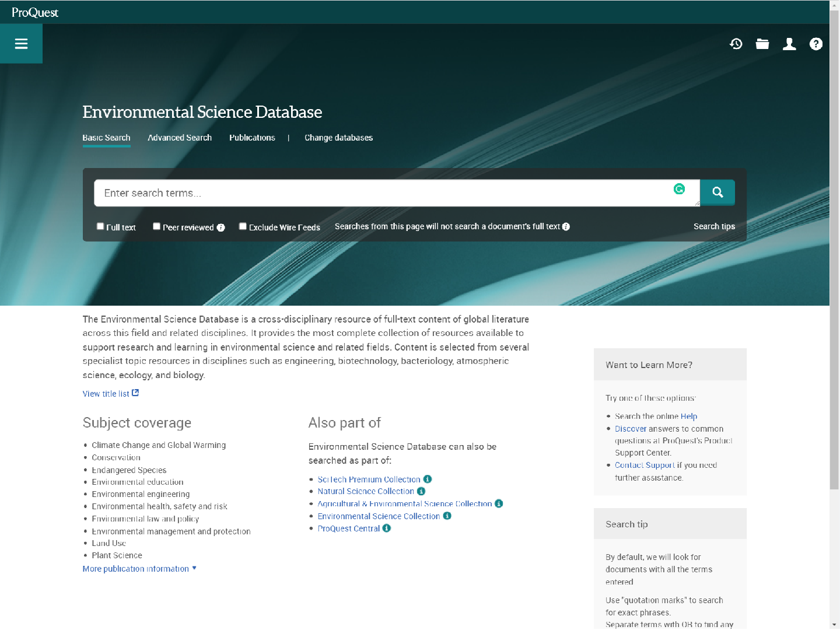
Task: Toggle Exclude Wire Feeds checkbox
Action: [x=243, y=226]
